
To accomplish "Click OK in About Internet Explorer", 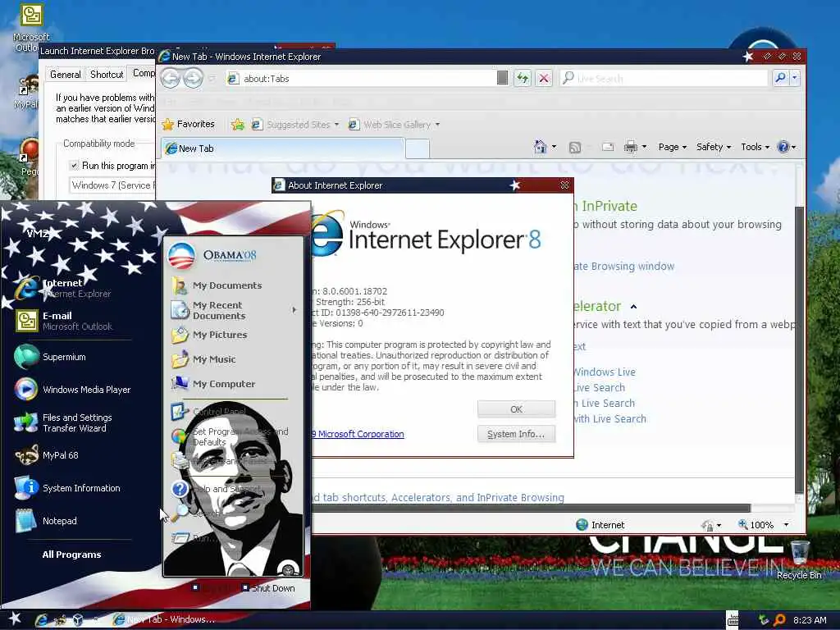I will (517, 409).
